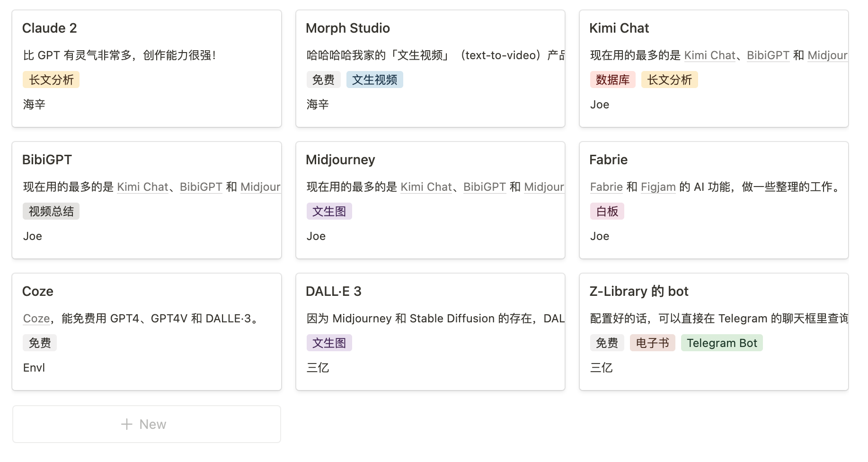Follow Kimi Chat link in Midjourney card
The height and width of the screenshot is (462, 868).
(426, 187)
